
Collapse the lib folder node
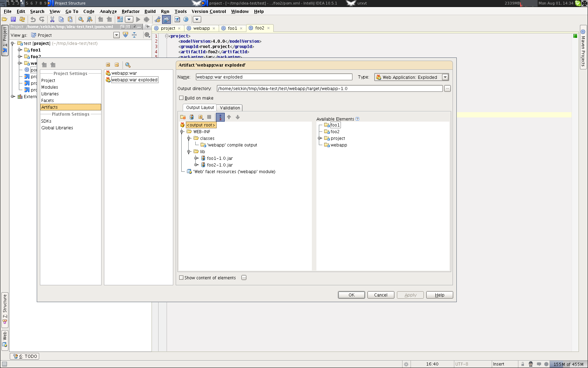coord(189,152)
